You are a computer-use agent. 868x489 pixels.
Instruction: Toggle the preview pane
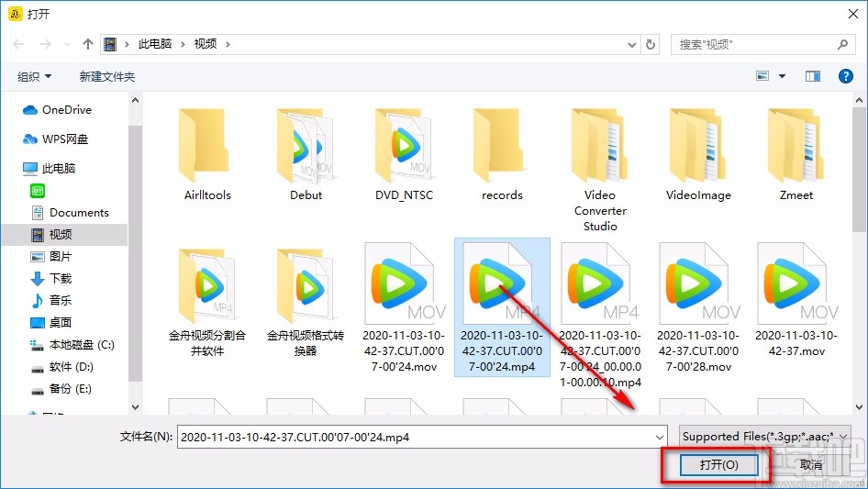(x=813, y=76)
